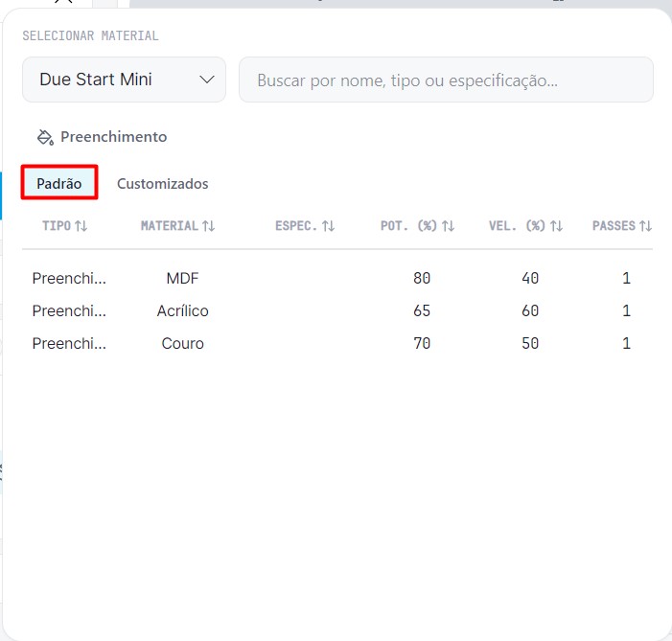Click the dropdown chevron beside Due Start Mini
The width and height of the screenshot is (672, 641).
click(x=207, y=80)
